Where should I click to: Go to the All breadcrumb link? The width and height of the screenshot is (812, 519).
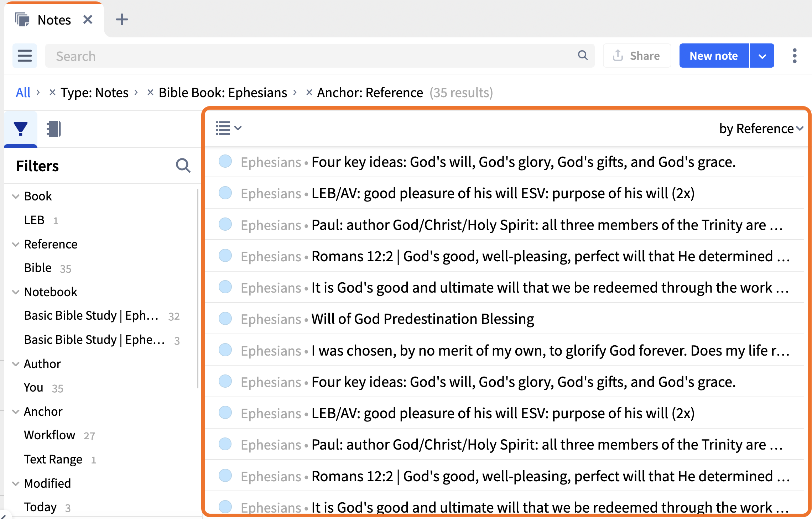point(23,93)
